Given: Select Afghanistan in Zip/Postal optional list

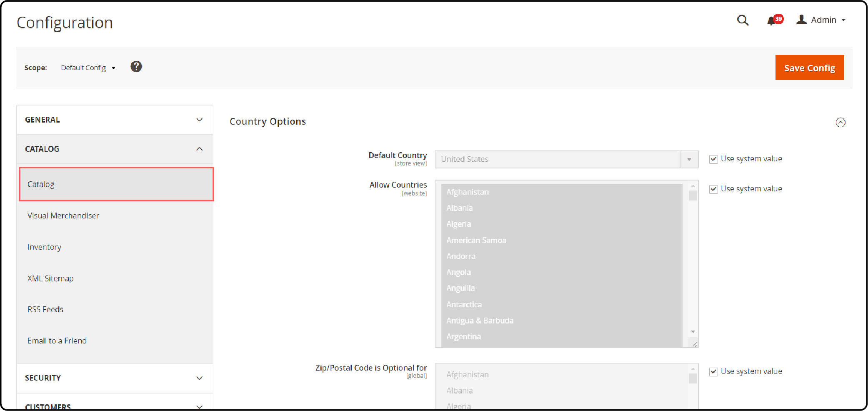Looking at the screenshot, I should (562, 375).
